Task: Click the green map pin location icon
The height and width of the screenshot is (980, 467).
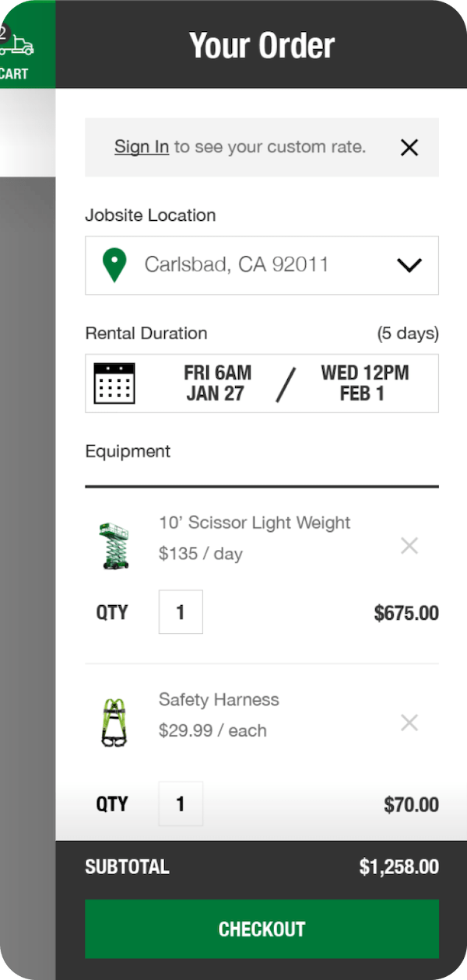Action: click(x=114, y=265)
